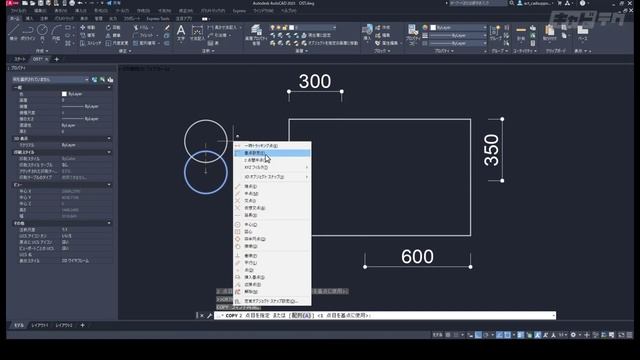
Task: Add a new layout with plus button
Action: tap(82, 325)
